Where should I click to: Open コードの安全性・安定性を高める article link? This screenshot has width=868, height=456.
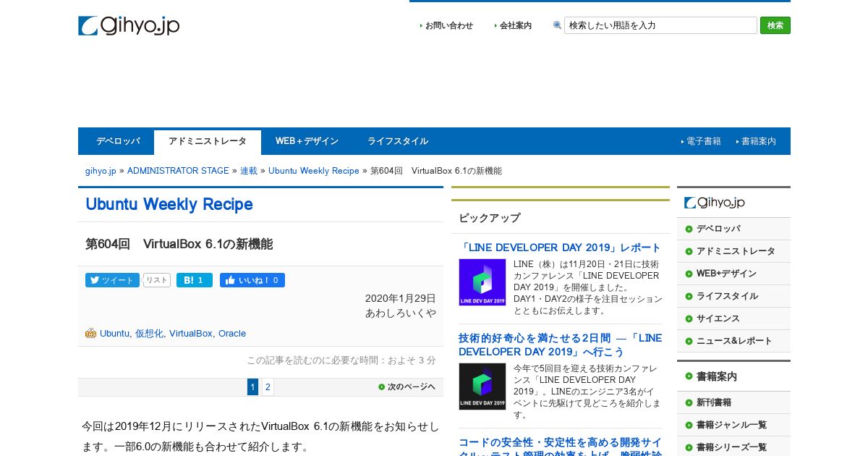(x=560, y=446)
